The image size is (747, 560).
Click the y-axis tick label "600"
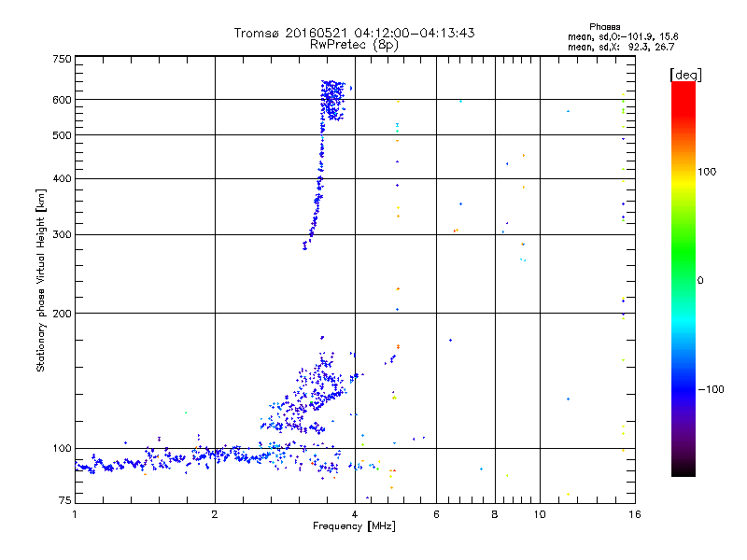[x=62, y=100]
